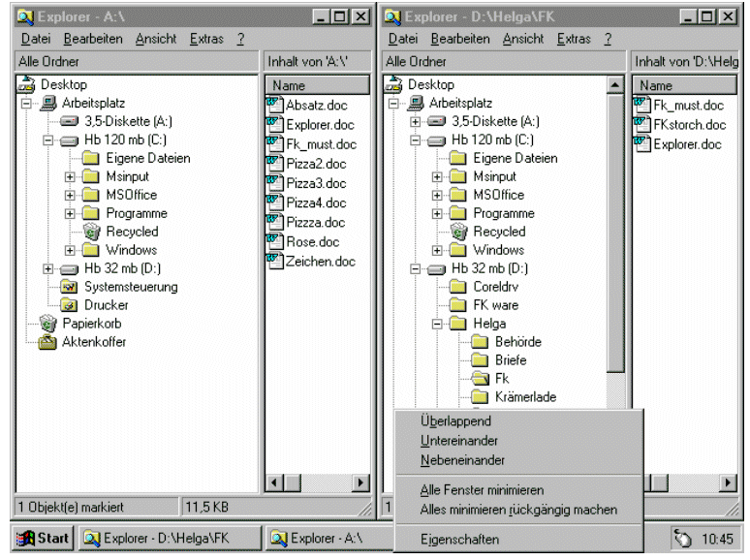
Task: Open Eigenschaften from the context menu
Action: pyautogui.click(x=459, y=539)
